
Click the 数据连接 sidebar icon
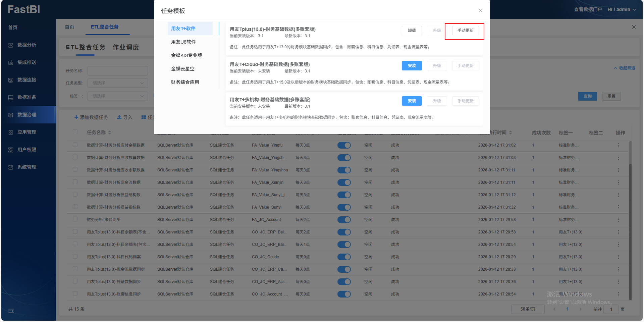pyautogui.click(x=11, y=80)
